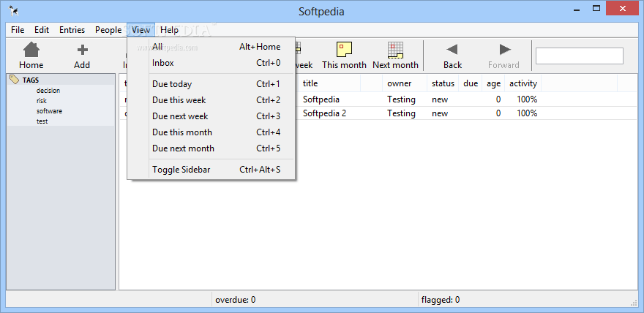Select the test tag
644x313 pixels.
[x=42, y=121]
